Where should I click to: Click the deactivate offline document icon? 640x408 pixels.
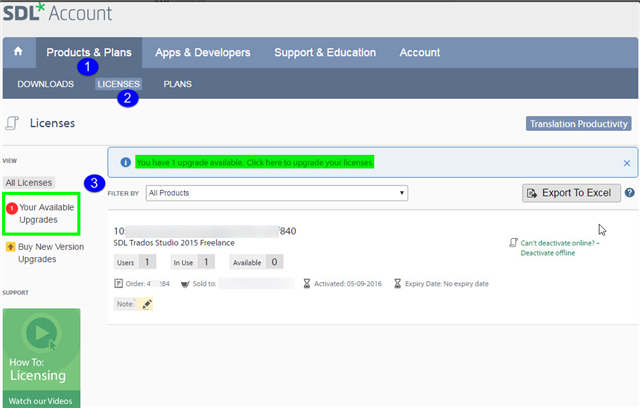point(513,242)
